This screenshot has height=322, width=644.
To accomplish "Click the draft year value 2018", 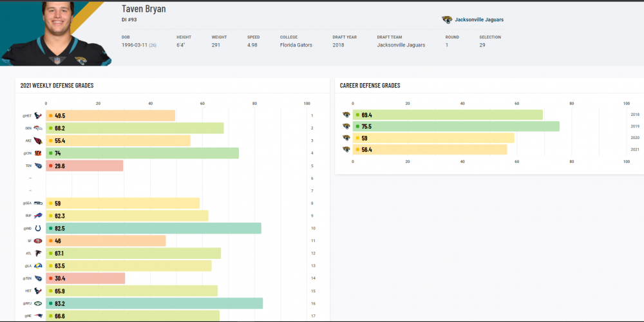I will pyautogui.click(x=338, y=45).
